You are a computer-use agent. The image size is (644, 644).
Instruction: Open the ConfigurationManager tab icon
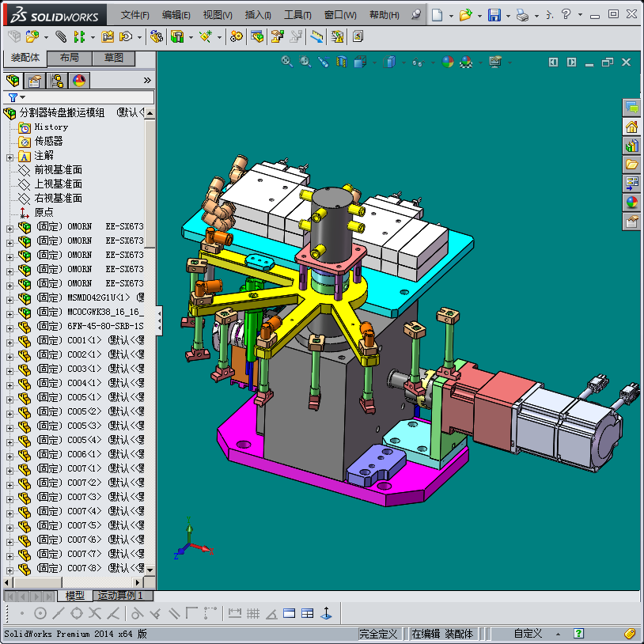point(57,80)
